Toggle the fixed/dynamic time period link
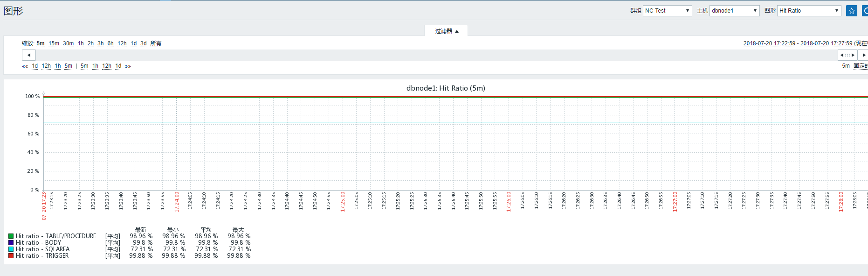The image size is (868, 276). coord(861,66)
